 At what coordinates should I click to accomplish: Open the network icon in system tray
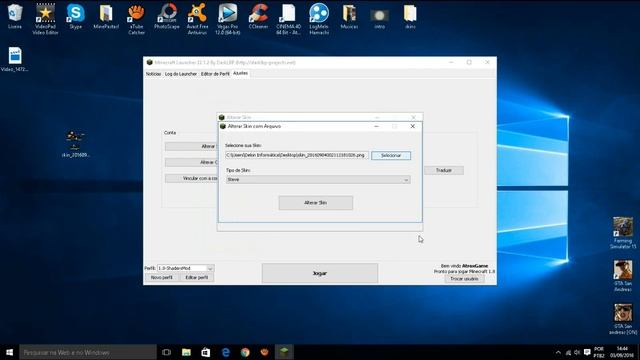tap(568, 352)
